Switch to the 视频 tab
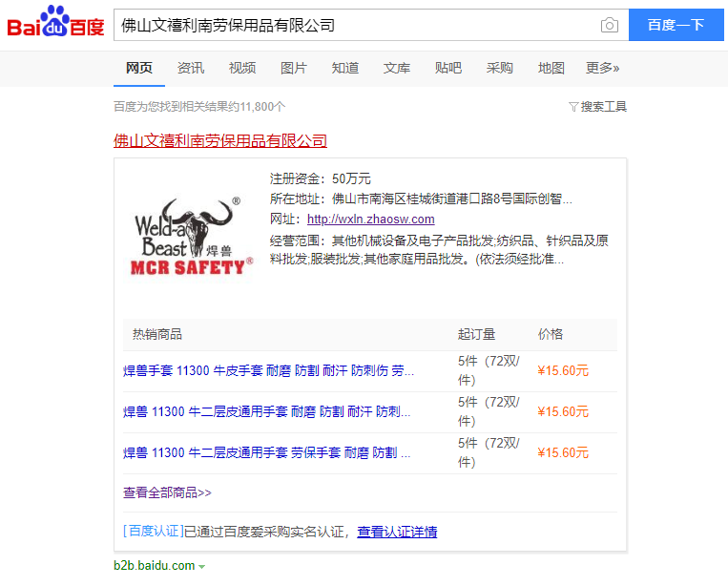The width and height of the screenshot is (728, 586). pyautogui.click(x=242, y=69)
